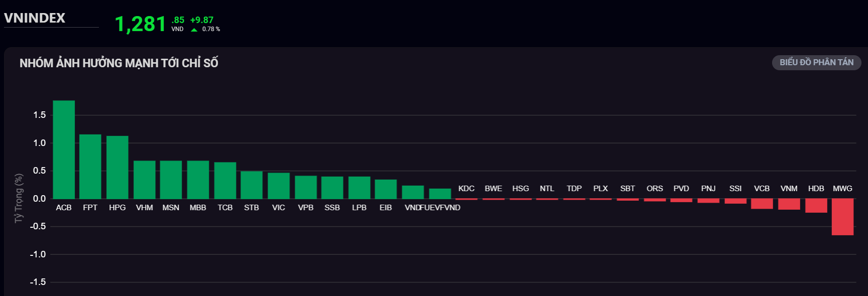Click the NTL ticker label

547,189
